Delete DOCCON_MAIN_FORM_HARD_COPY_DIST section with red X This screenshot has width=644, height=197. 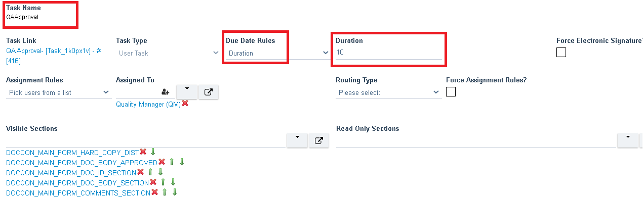pyautogui.click(x=143, y=152)
